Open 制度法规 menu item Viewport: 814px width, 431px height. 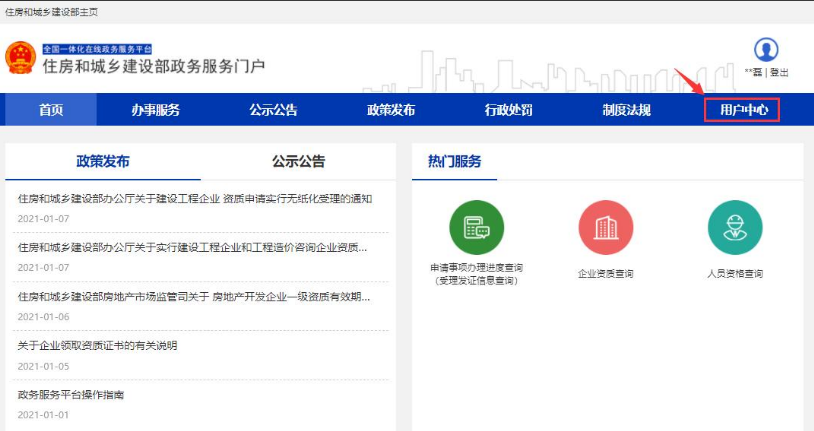(x=626, y=110)
